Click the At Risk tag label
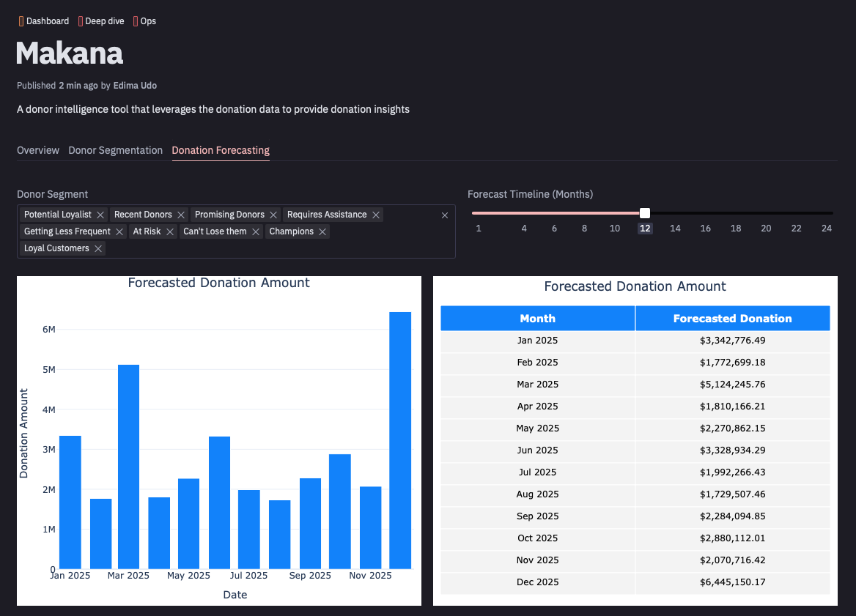This screenshot has width=856, height=616. pyautogui.click(x=147, y=231)
